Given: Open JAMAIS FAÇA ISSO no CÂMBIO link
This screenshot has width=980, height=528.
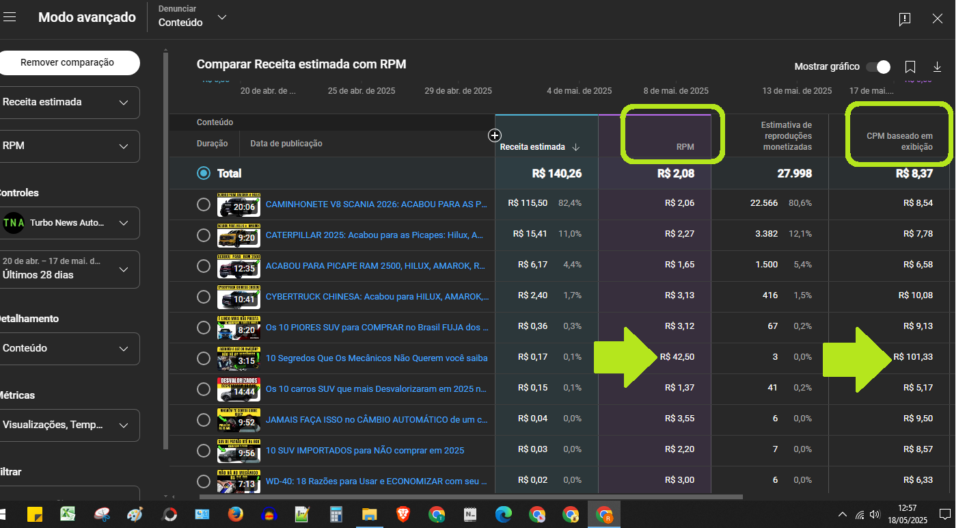Looking at the screenshot, I should [x=377, y=419].
